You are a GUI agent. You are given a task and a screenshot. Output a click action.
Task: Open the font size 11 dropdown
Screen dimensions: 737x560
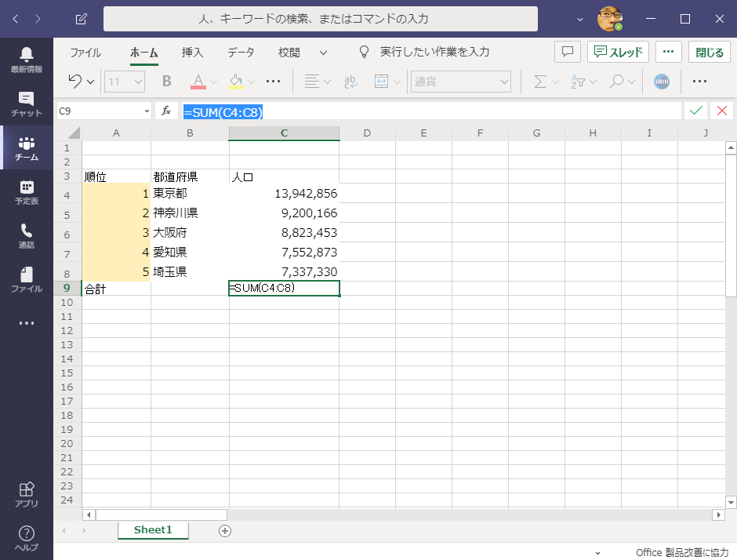coord(138,82)
